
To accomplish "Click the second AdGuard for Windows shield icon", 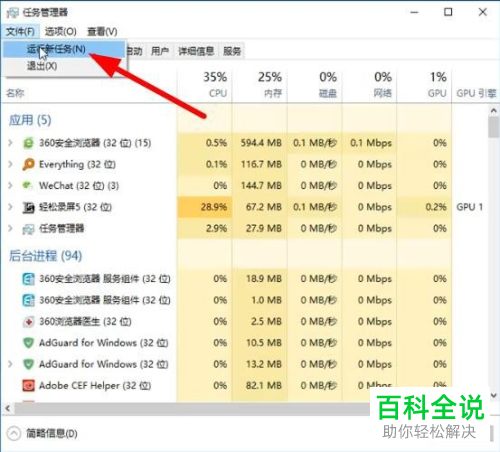I will [x=28, y=364].
